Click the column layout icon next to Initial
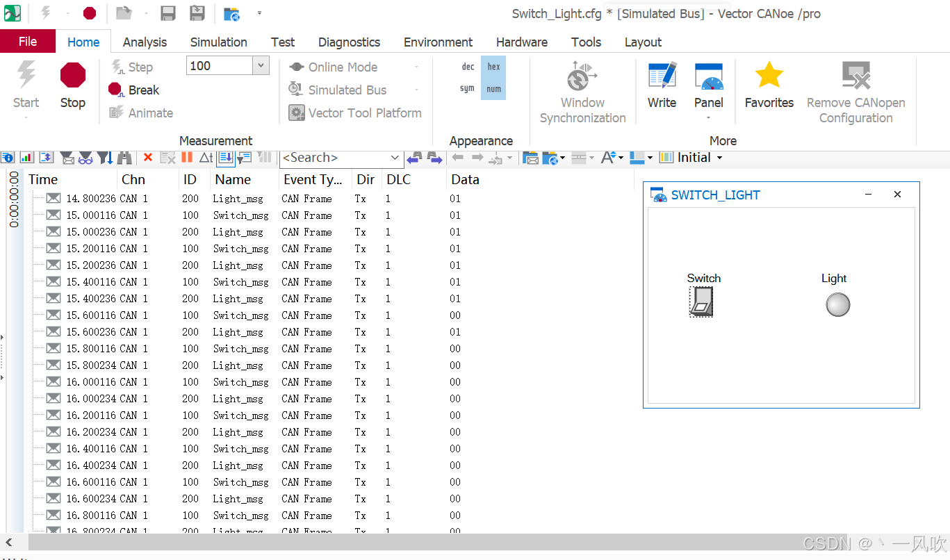The height and width of the screenshot is (560, 950). (x=666, y=158)
